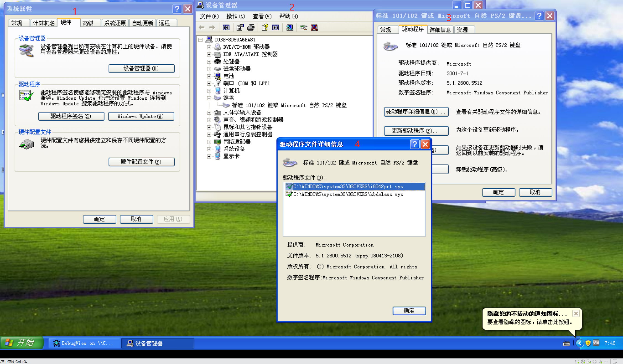This screenshot has height=364, width=623.
Task: Expand the 网络适配器 tree node
Action: point(209,142)
